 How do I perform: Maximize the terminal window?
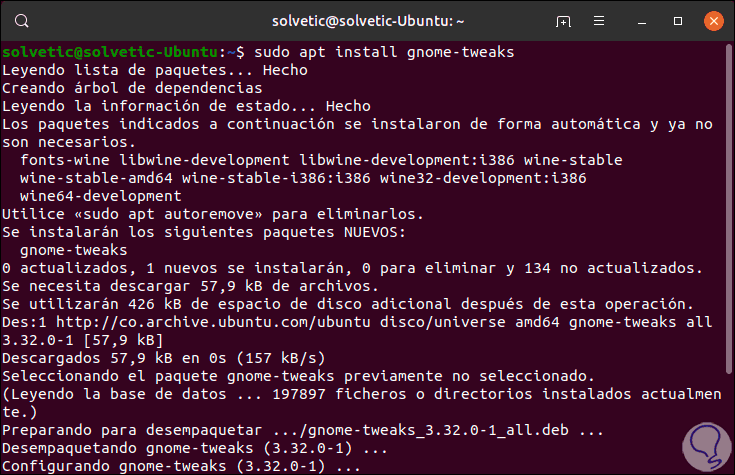tap(678, 21)
